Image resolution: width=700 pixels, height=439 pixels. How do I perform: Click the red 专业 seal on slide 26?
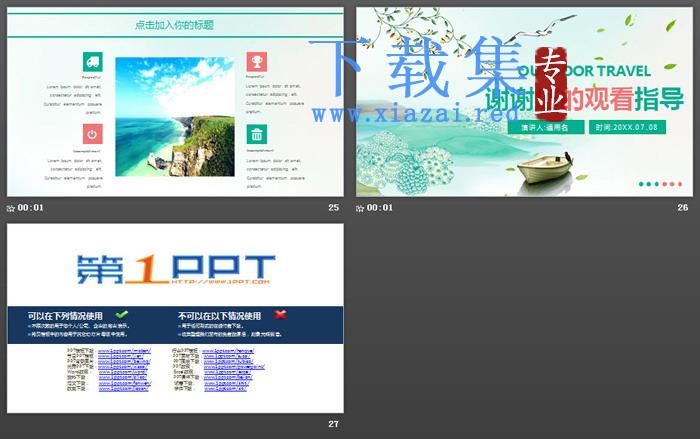551,83
